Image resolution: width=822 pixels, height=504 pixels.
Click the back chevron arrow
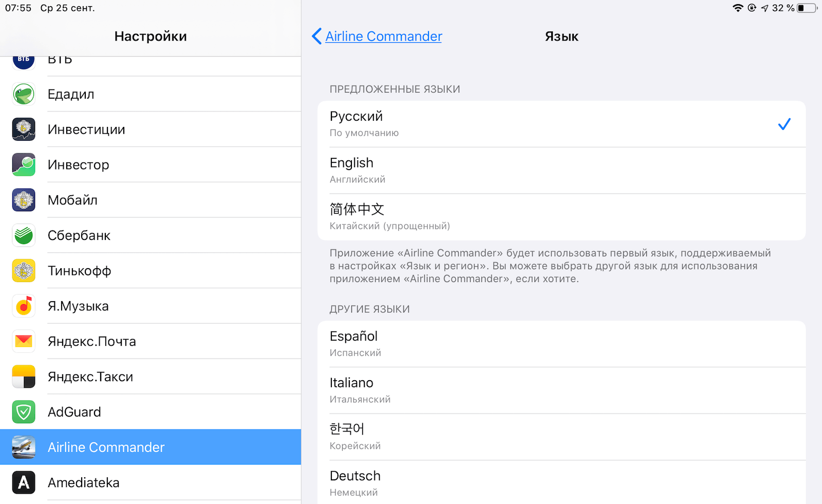click(316, 36)
